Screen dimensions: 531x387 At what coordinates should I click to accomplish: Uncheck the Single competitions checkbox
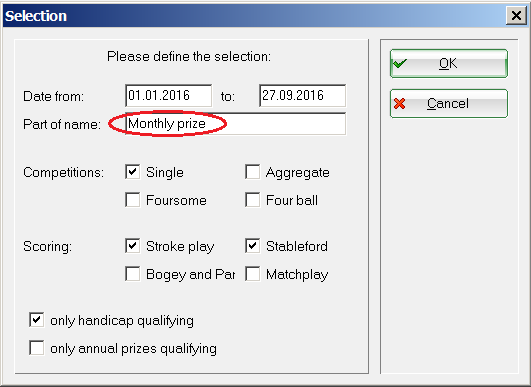[x=132, y=172]
